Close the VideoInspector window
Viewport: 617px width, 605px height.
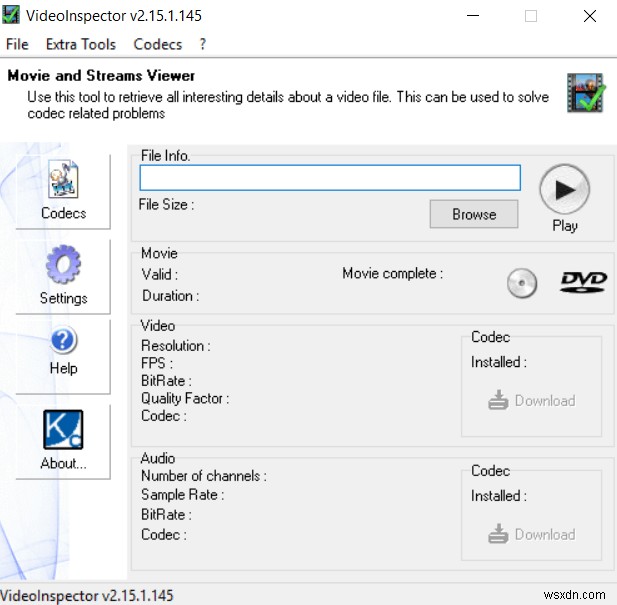[589, 16]
